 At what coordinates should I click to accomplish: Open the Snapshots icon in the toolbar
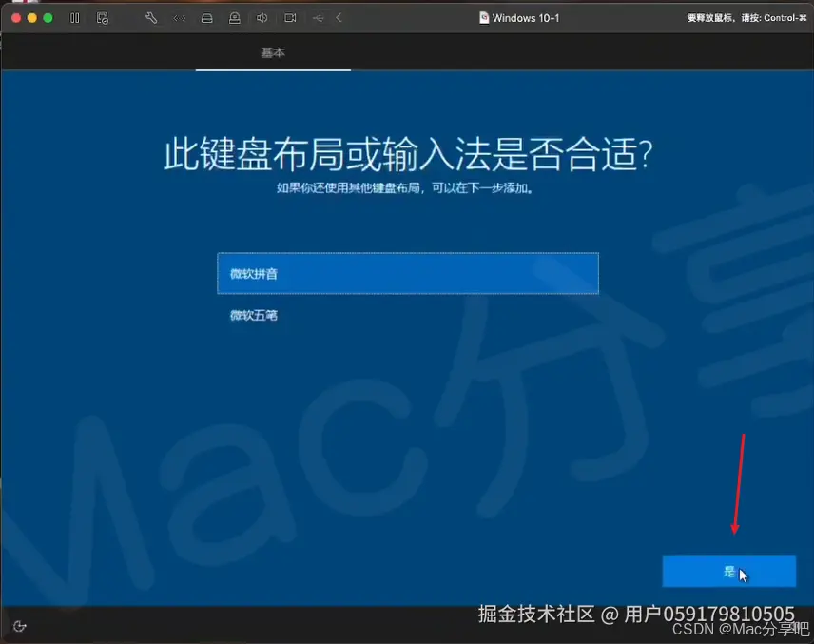point(103,17)
